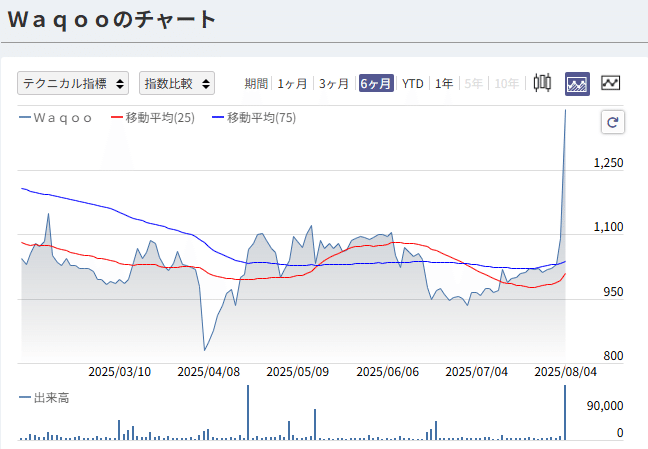
Task: Select the 1ヶ月 period
Action: click(292, 84)
